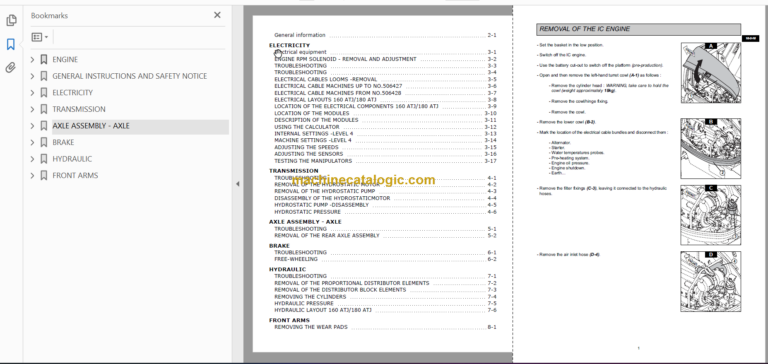Open the Page Thumbnails panel icon
The image size is (768, 364).
[x=11, y=21]
